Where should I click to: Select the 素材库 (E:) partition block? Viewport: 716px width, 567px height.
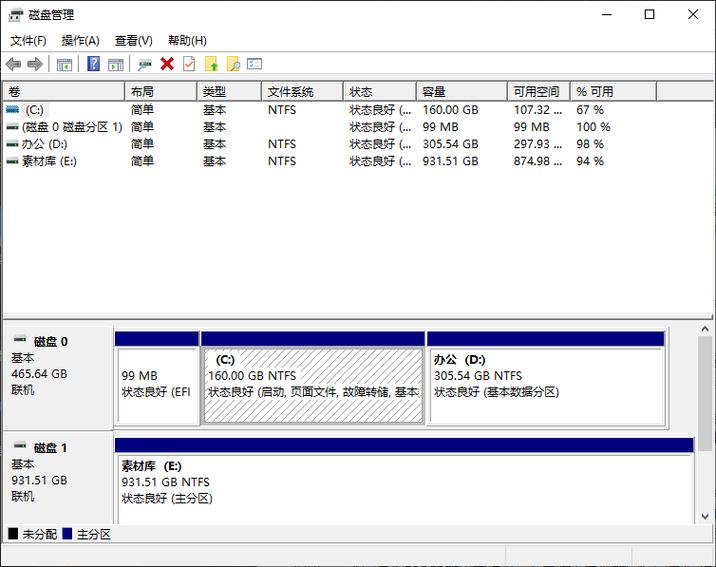[404, 482]
